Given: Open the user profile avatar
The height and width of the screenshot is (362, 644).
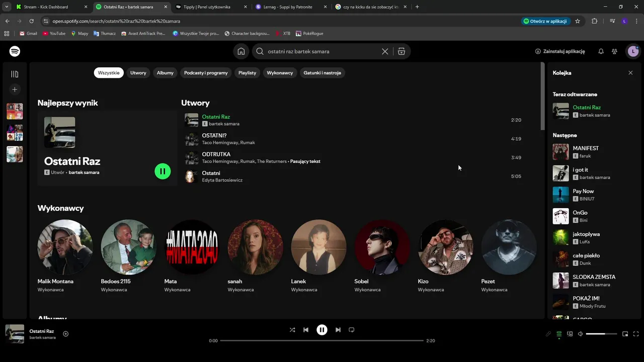Looking at the screenshot, I should 632,51.
